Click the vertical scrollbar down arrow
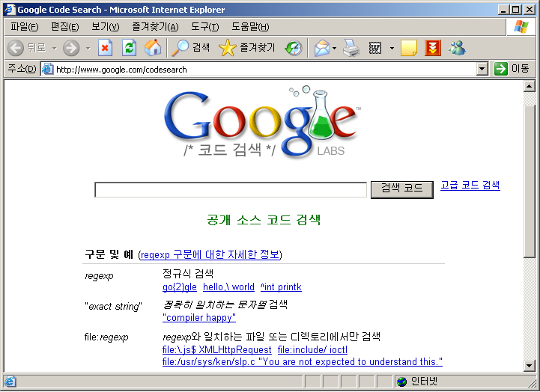540x392 pixels. coord(530,366)
